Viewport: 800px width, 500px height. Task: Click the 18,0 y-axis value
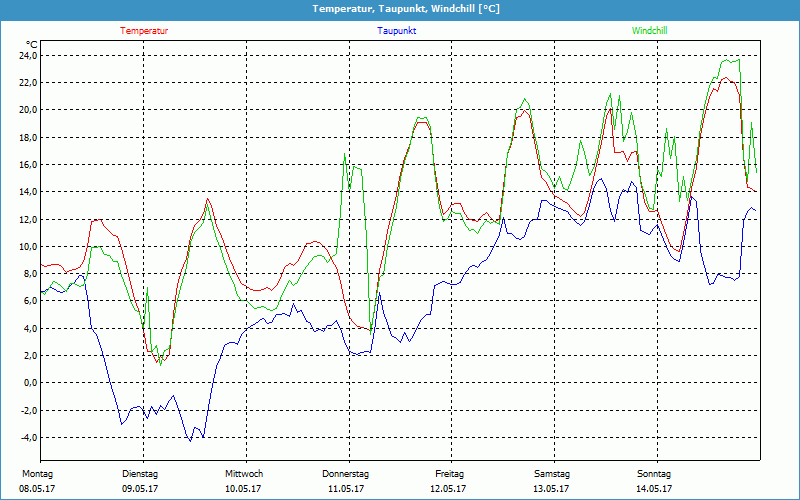pos(29,137)
